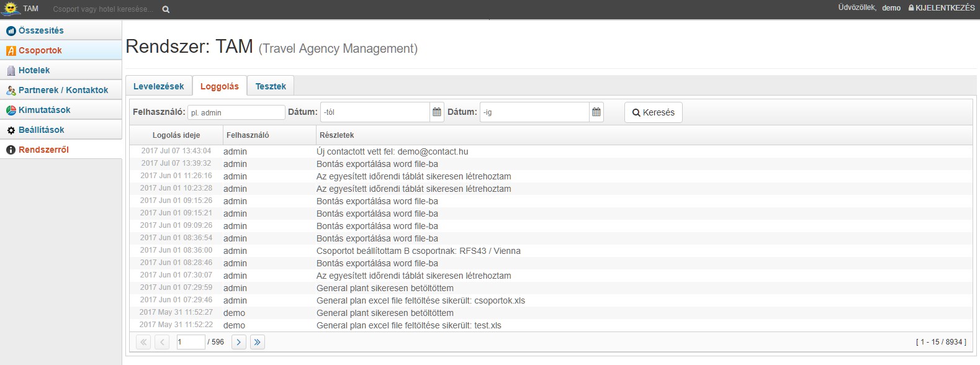Click the KIJELENTKEZÉS logout link

[942, 8]
